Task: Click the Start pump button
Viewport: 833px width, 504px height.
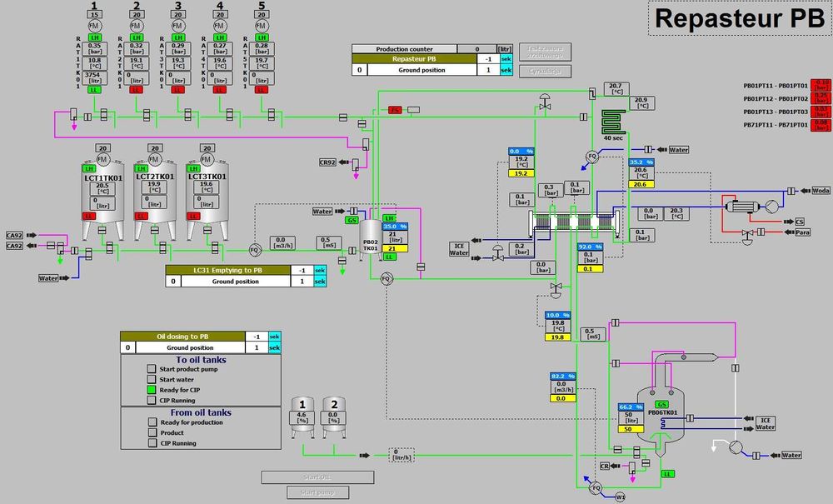Action: click(317, 492)
